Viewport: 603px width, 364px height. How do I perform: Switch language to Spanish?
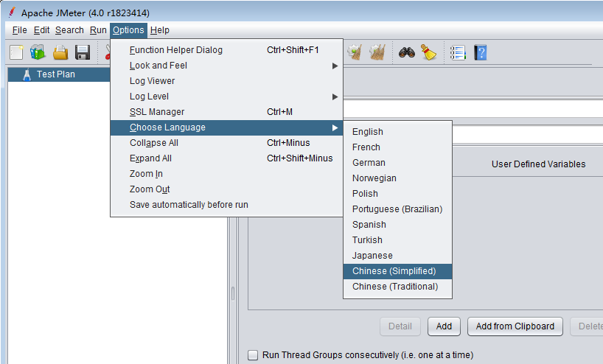pos(397,225)
